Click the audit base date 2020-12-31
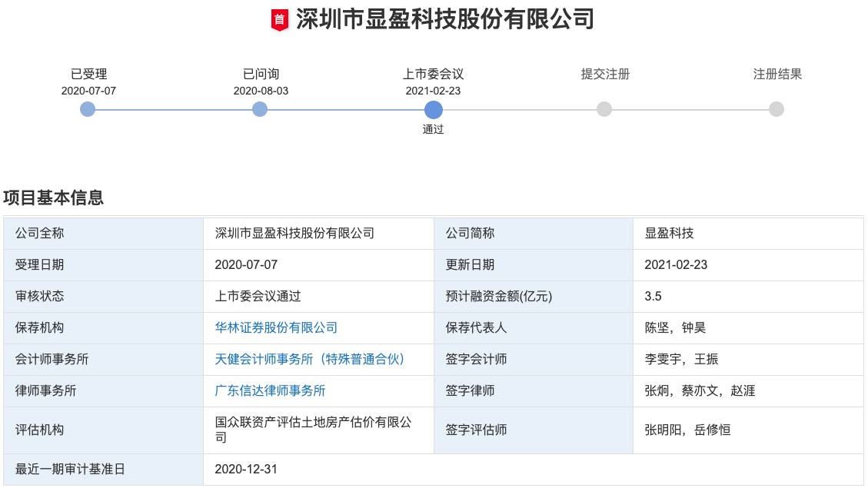The width and height of the screenshot is (868, 488). (246, 470)
